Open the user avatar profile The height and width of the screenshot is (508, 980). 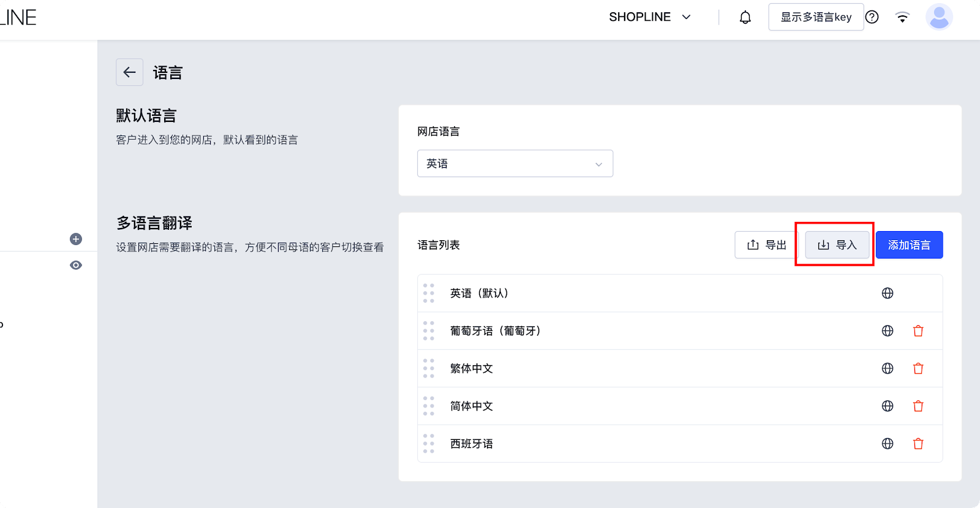[938, 17]
